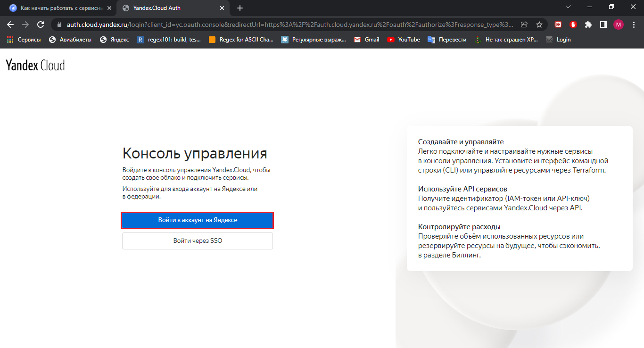This screenshot has height=348, width=644.
Task: Open the AdBlock stop-hand extension
Action: click(x=573, y=25)
